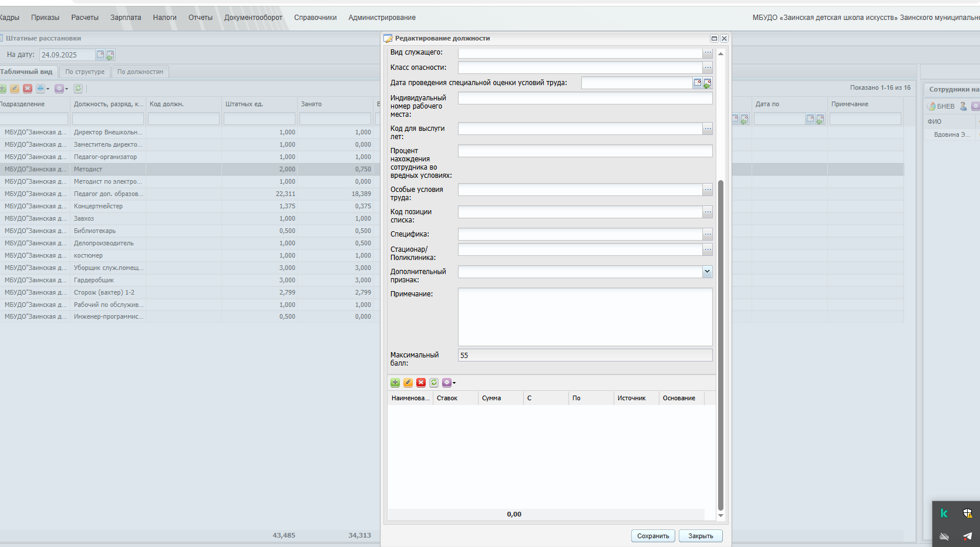Open print dropdown in Штатные расстановки toolbar
The width and height of the screenshot is (980, 547).
(x=42, y=89)
